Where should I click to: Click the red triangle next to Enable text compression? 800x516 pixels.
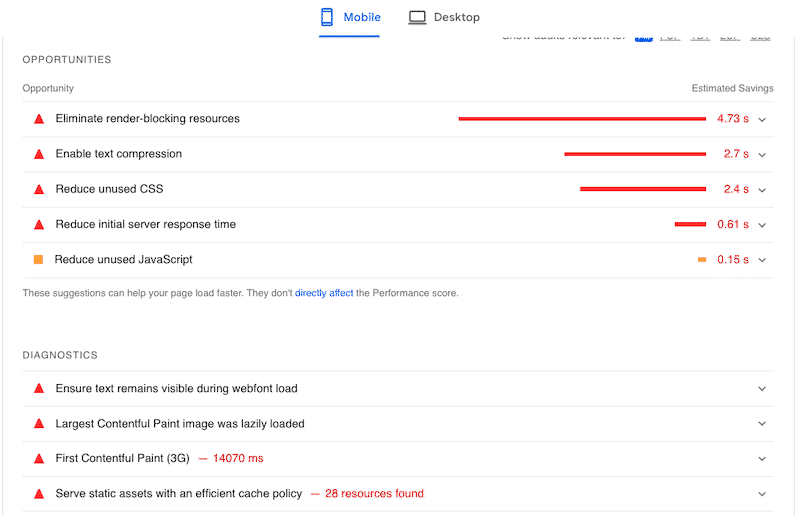(x=39, y=154)
